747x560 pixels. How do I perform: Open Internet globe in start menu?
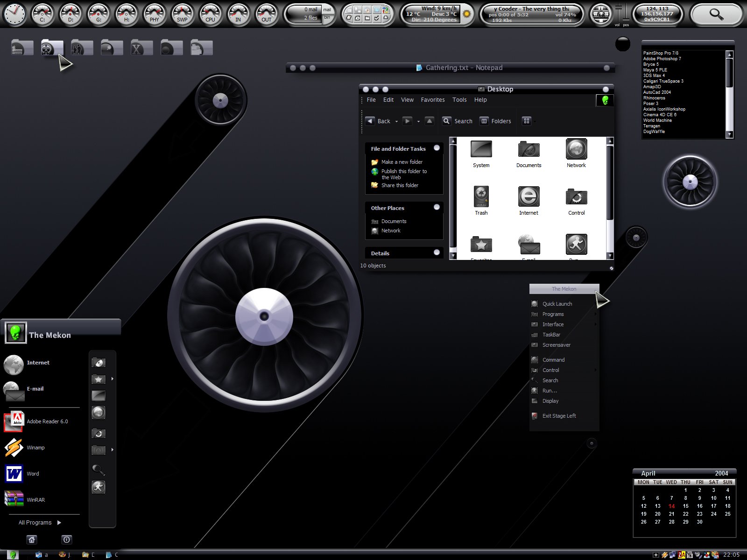pyautogui.click(x=14, y=364)
